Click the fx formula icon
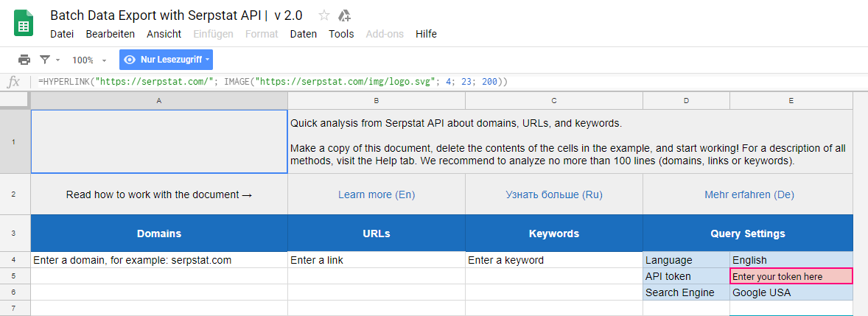 click(x=13, y=82)
